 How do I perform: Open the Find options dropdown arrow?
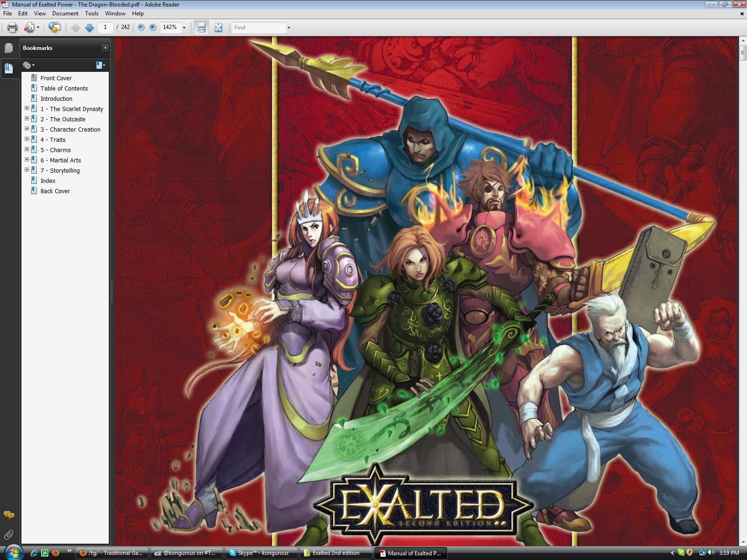click(x=289, y=28)
